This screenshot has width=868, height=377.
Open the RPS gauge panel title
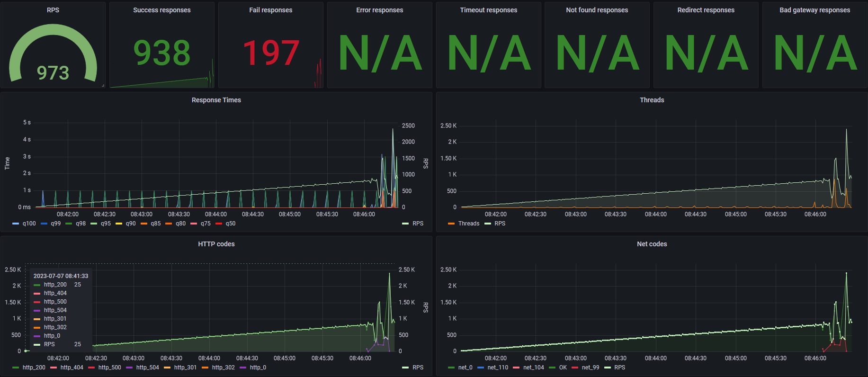click(53, 10)
